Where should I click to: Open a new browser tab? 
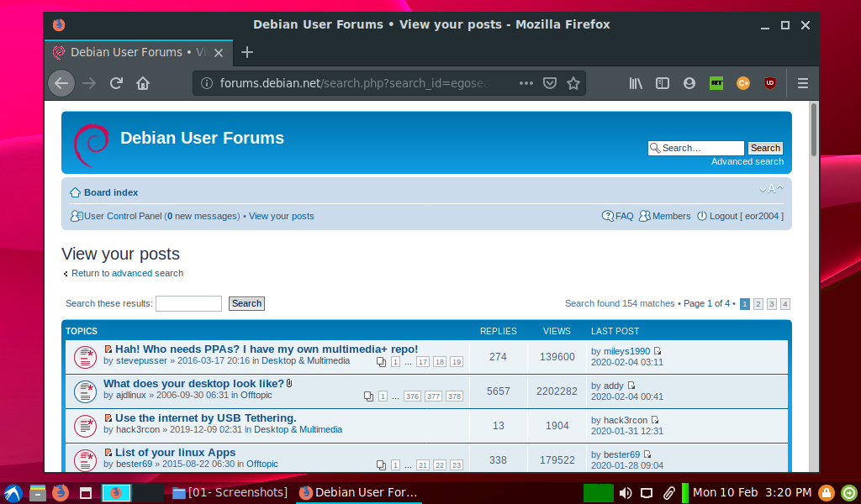(247, 52)
